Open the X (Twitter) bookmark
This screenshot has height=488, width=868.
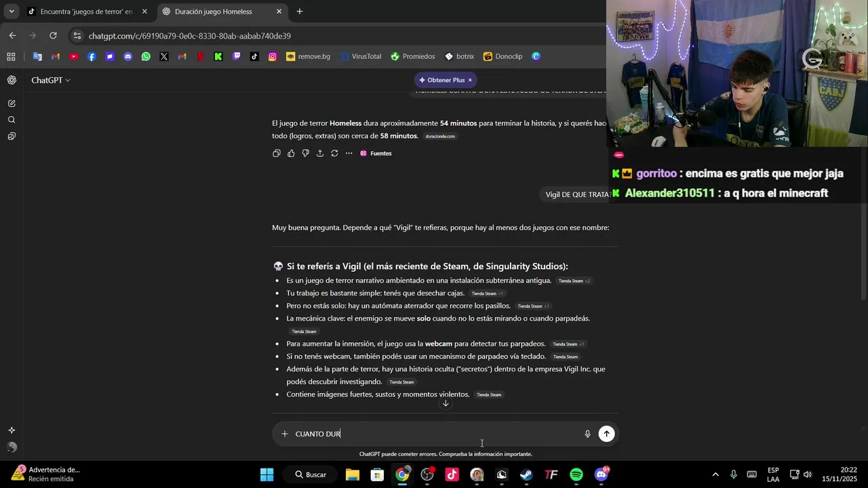(x=164, y=56)
